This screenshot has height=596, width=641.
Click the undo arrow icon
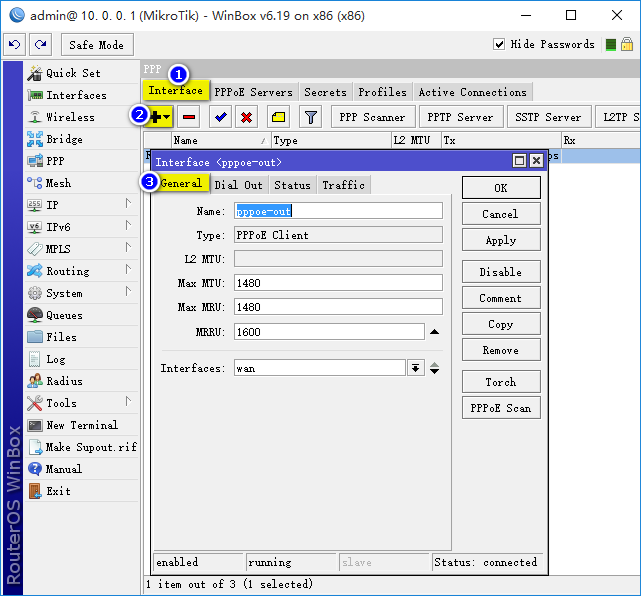click(x=15, y=45)
